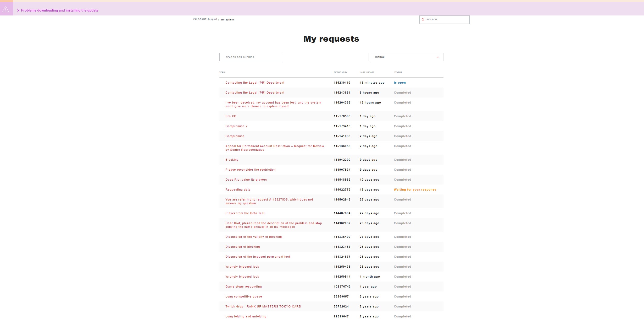Open 'Long competitive queue' request
Image resolution: width=644 pixels, height=319 pixels.
(x=243, y=296)
